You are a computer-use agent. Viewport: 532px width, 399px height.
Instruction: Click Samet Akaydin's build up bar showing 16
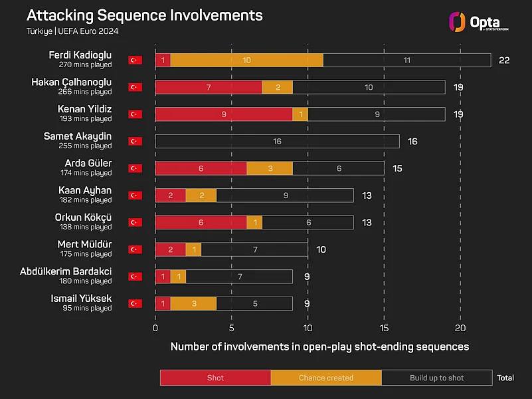(x=277, y=141)
